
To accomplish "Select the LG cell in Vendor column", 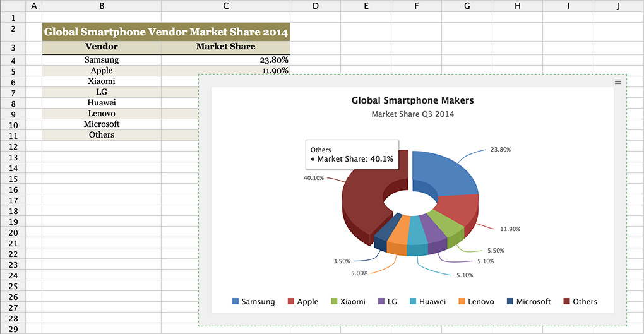I will click(102, 92).
